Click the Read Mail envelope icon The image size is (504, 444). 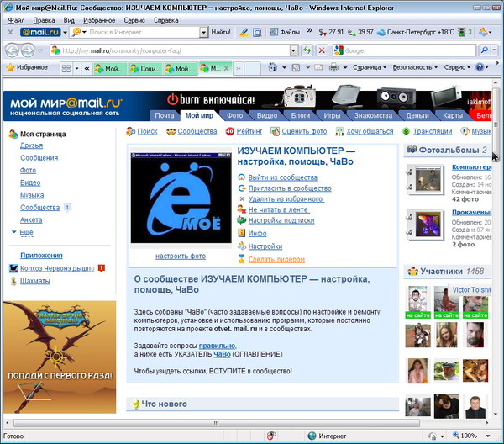coord(318,67)
